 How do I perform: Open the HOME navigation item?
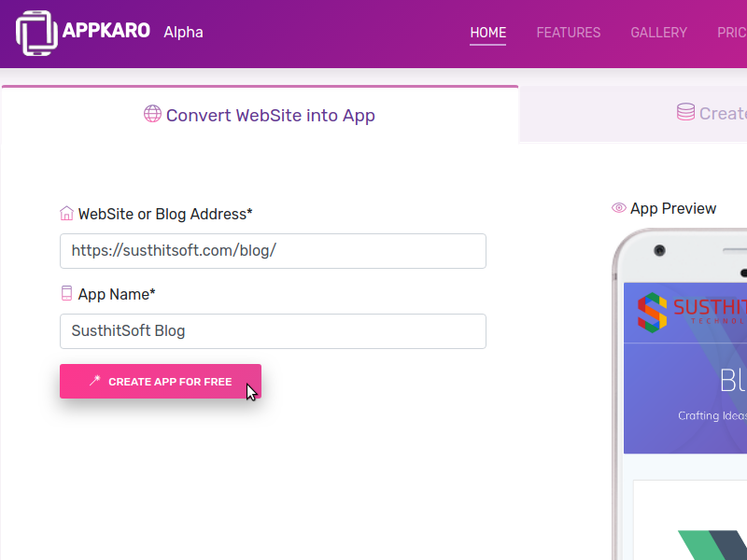coord(487,33)
